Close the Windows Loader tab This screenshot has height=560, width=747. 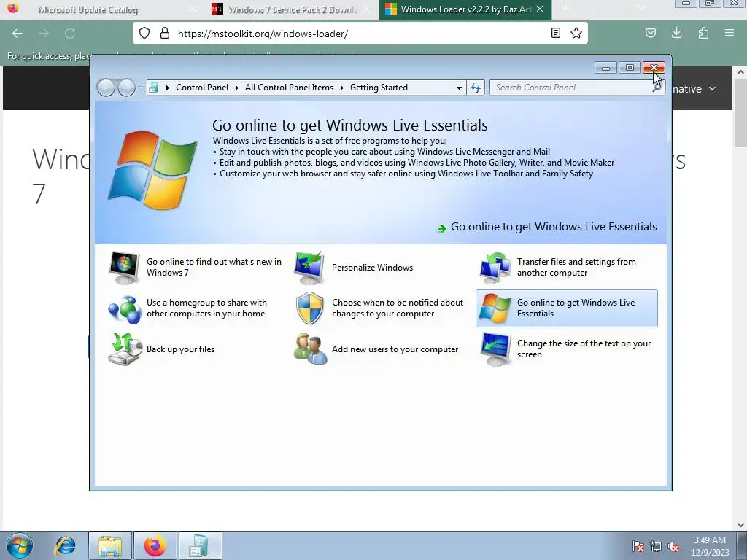[x=540, y=9]
